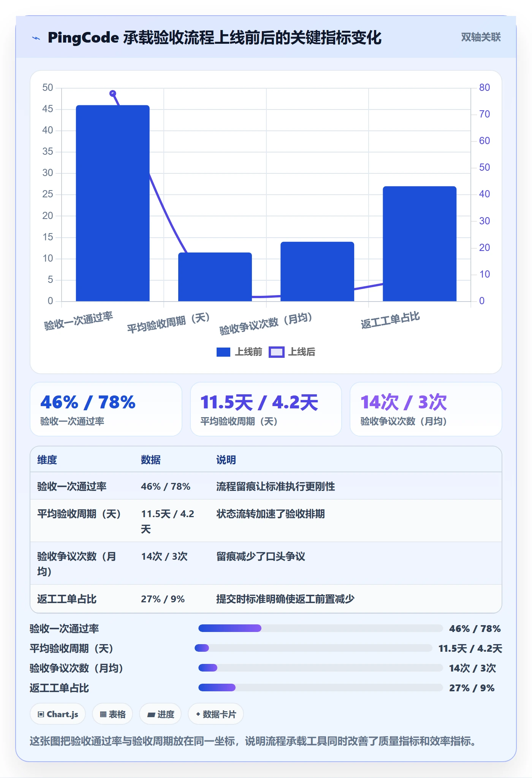Click the chart title heading text

click(214, 38)
